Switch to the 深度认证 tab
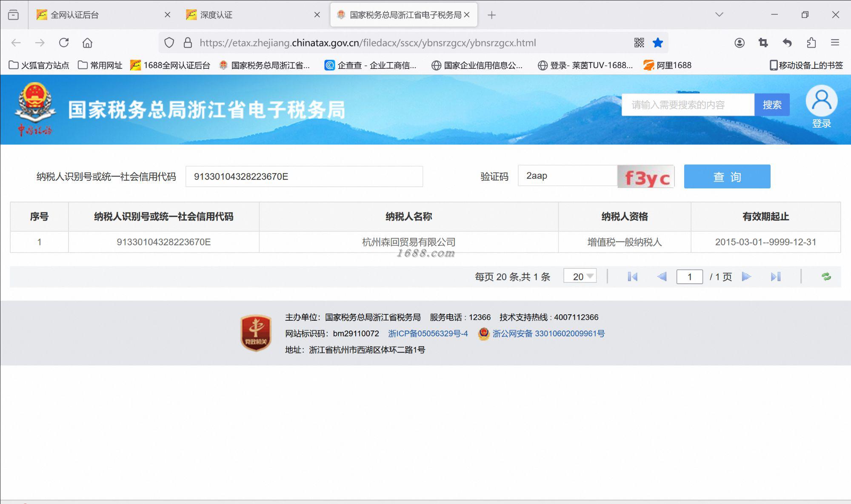The width and height of the screenshot is (851, 504). coord(216,15)
